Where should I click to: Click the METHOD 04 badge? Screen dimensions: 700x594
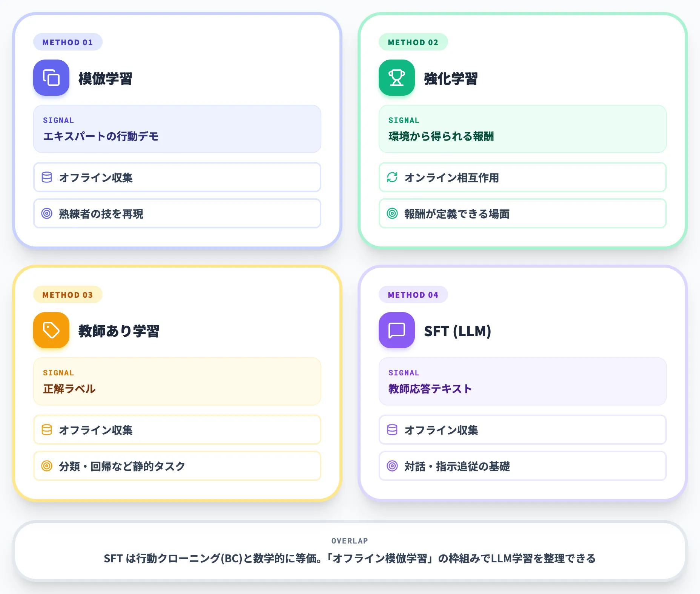[x=413, y=295]
